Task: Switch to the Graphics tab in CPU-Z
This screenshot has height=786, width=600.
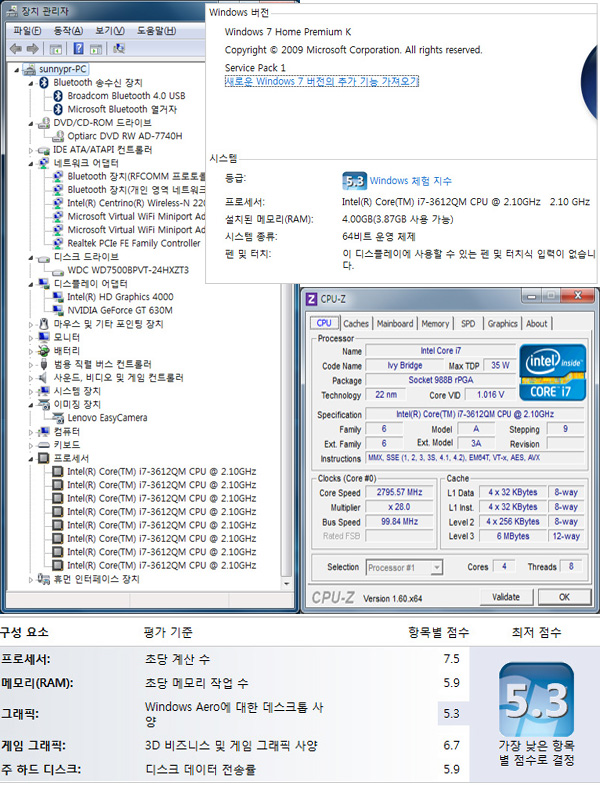Action: coord(502,323)
